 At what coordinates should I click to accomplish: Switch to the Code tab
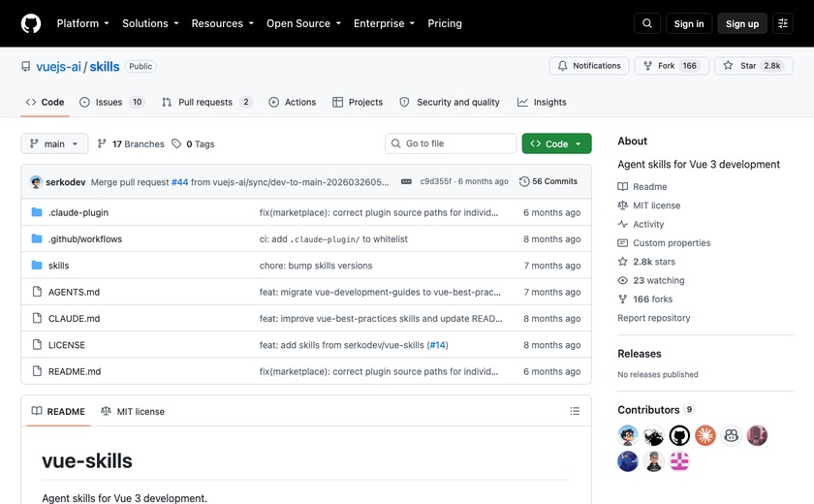(46, 102)
